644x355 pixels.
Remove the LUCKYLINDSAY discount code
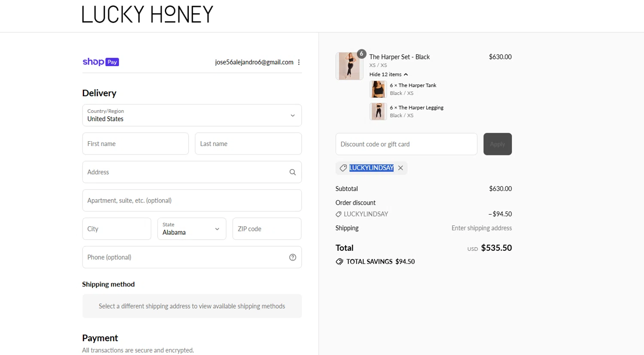[x=401, y=168]
